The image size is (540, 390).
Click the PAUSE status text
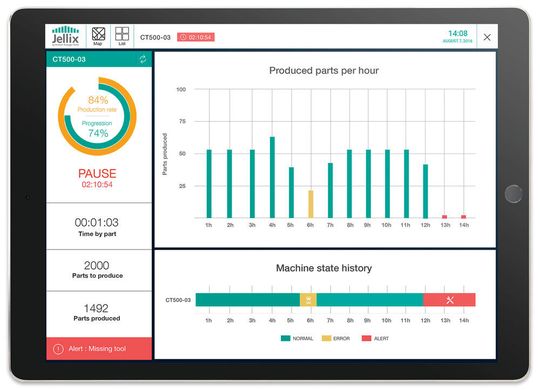pyautogui.click(x=97, y=173)
